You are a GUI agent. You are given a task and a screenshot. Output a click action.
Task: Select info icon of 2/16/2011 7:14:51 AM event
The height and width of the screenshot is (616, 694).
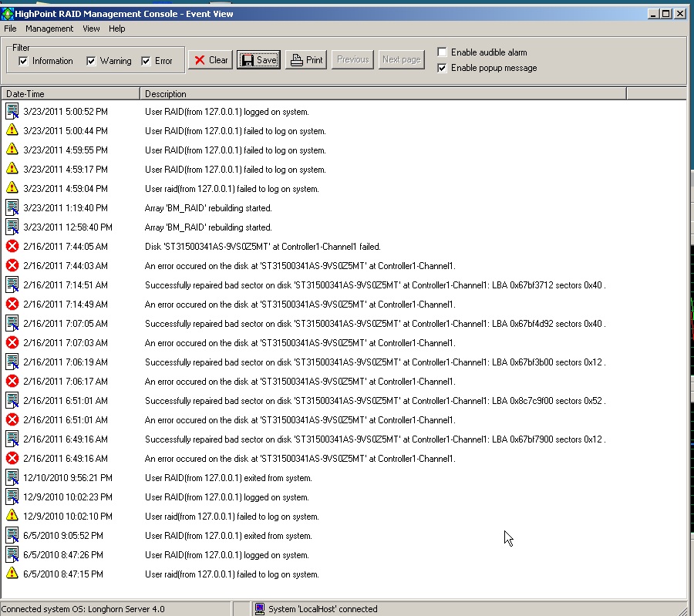point(12,284)
